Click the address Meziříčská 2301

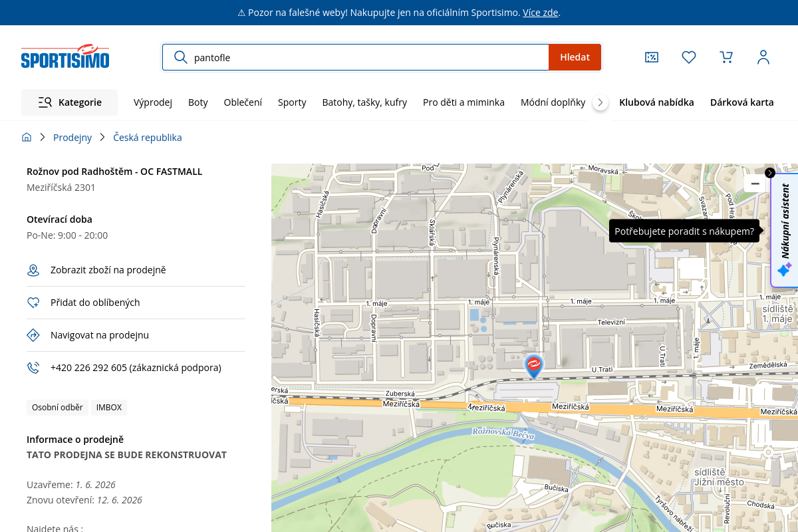(61, 188)
